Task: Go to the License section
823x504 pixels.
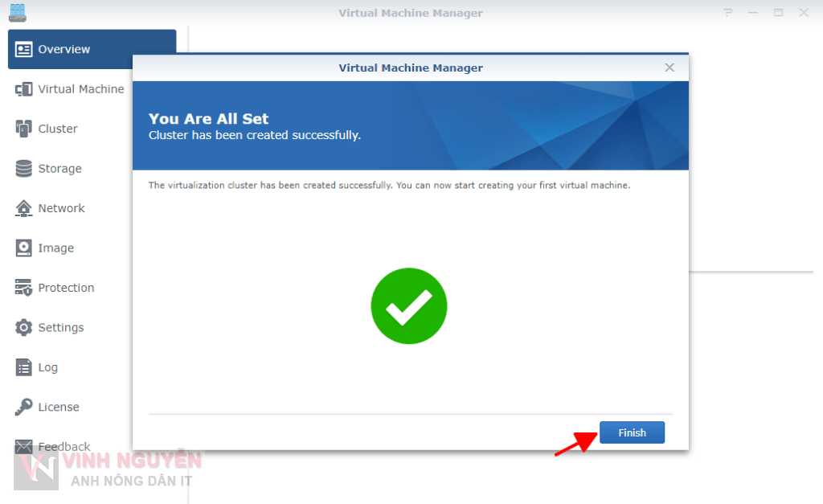Action: pyautogui.click(x=58, y=407)
